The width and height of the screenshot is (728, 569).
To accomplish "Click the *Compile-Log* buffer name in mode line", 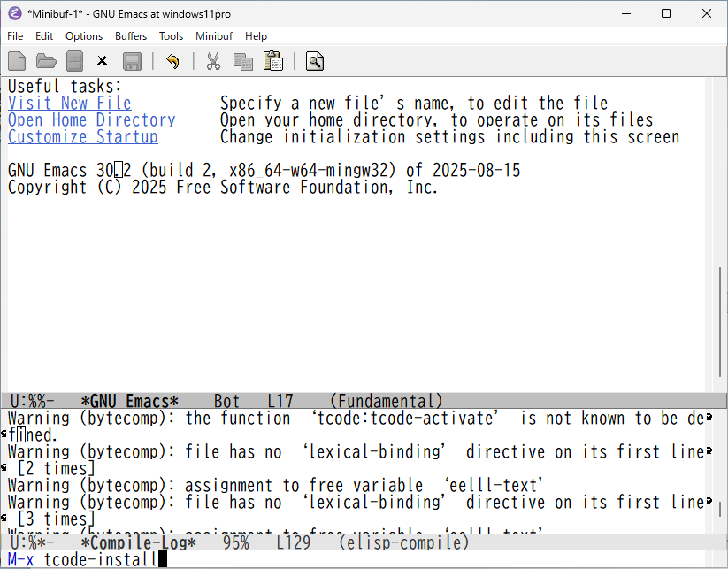I will coord(139,542).
